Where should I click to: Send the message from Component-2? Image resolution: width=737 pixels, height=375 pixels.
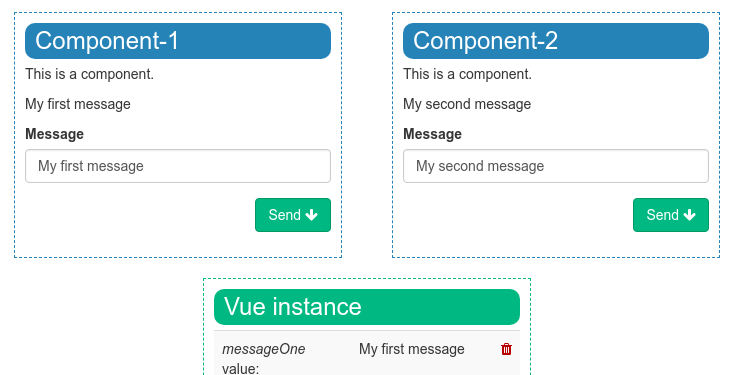(x=671, y=215)
